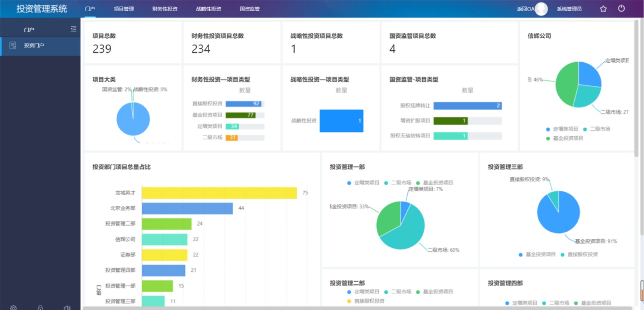Click the power logout icon
644x310 pixels.
(621, 8)
